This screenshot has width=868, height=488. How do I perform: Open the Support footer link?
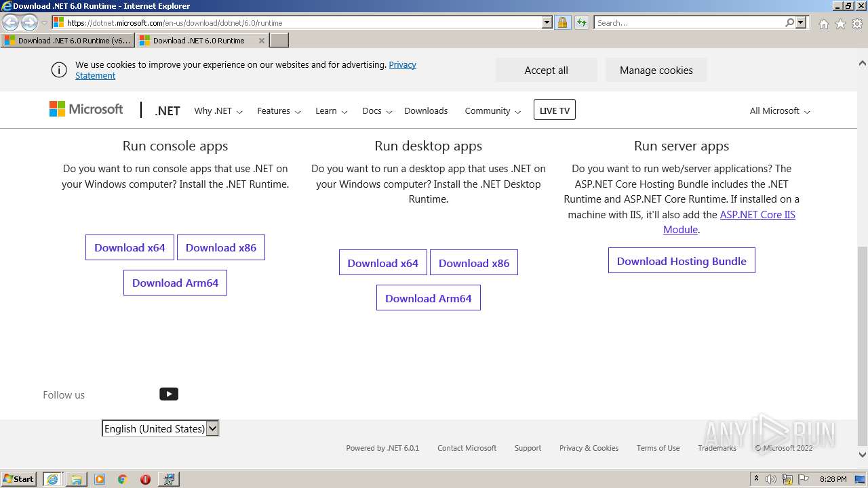[528, 448]
